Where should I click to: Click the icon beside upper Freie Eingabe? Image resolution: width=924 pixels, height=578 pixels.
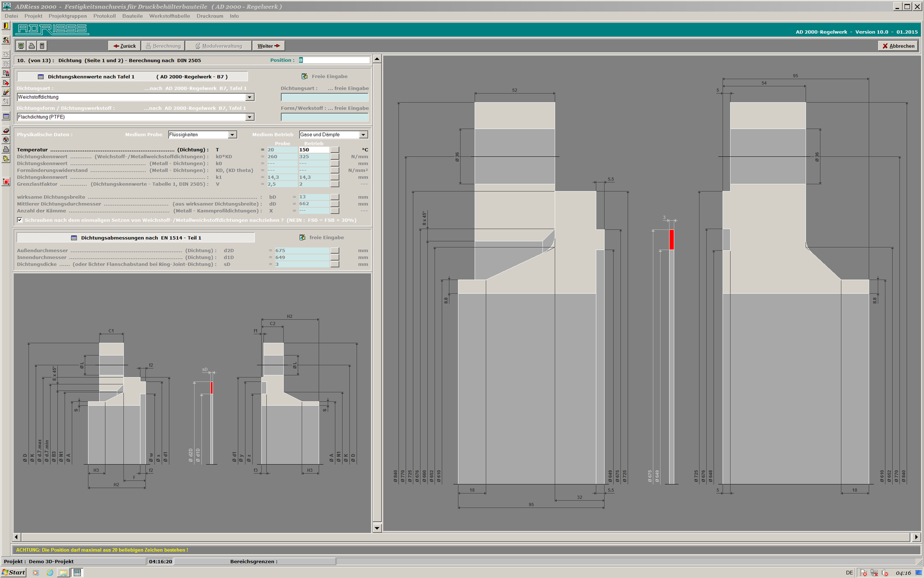[304, 77]
